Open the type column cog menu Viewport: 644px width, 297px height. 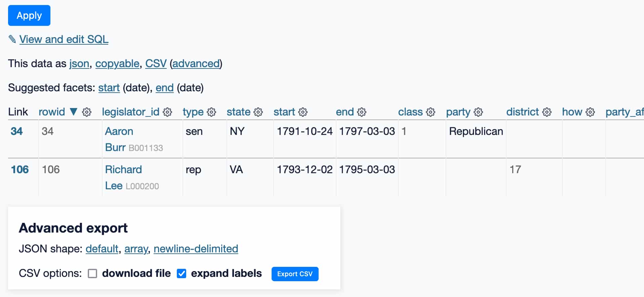point(211,112)
